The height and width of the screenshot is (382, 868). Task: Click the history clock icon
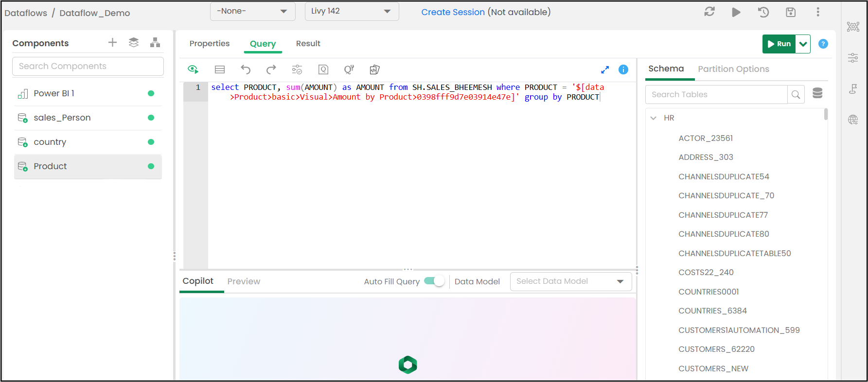point(763,12)
